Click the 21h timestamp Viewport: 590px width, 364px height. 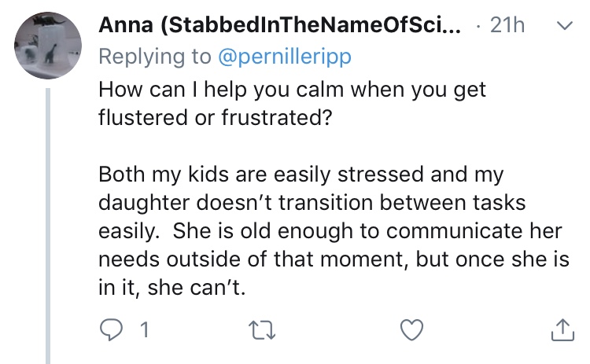(507, 25)
